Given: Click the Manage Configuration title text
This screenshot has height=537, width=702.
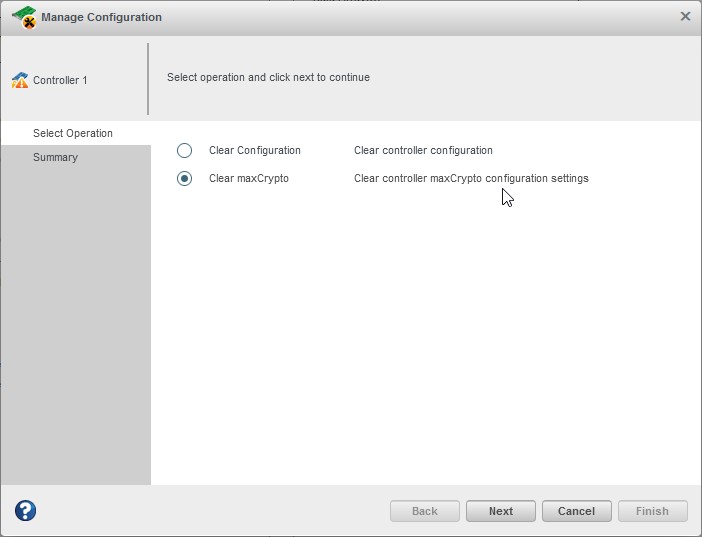Looking at the screenshot, I should click(101, 17).
